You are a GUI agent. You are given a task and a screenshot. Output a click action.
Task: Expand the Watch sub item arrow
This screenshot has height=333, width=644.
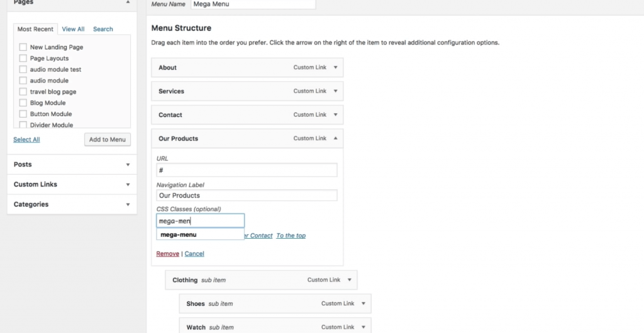pyautogui.click(x=363, y=327)
